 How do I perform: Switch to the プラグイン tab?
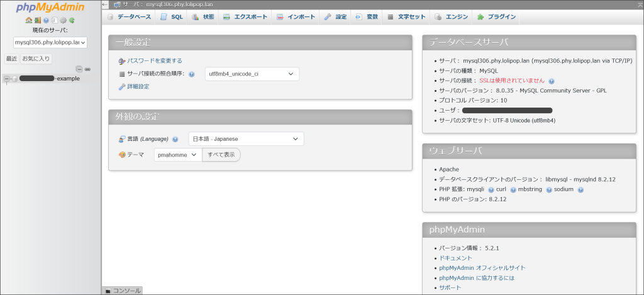pyautogui.click(x=496, y=17)
